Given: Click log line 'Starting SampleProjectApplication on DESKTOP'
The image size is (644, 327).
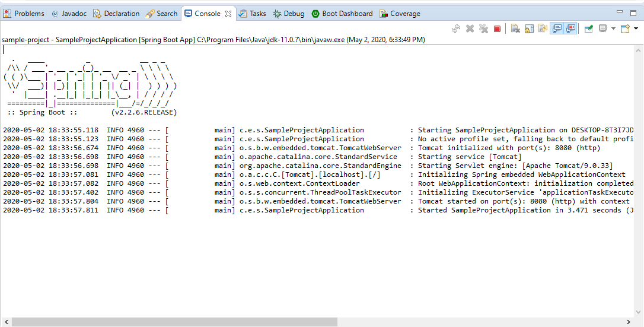Looking at the screenshot, I should [x=526, y=130].
